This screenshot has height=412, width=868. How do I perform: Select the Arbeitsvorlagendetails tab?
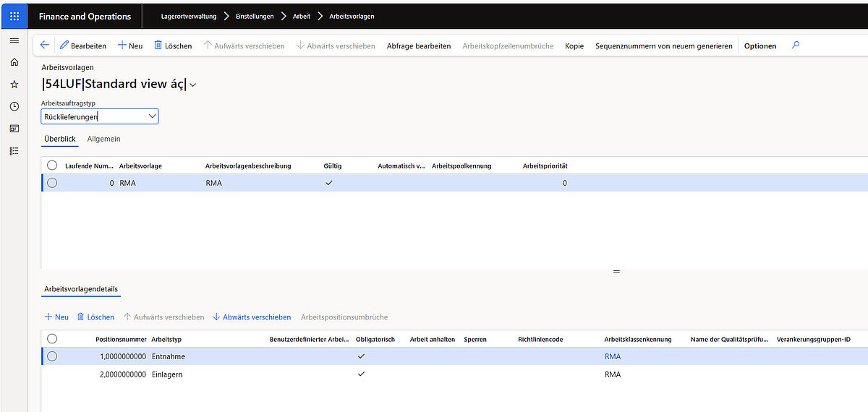[81, 289]
